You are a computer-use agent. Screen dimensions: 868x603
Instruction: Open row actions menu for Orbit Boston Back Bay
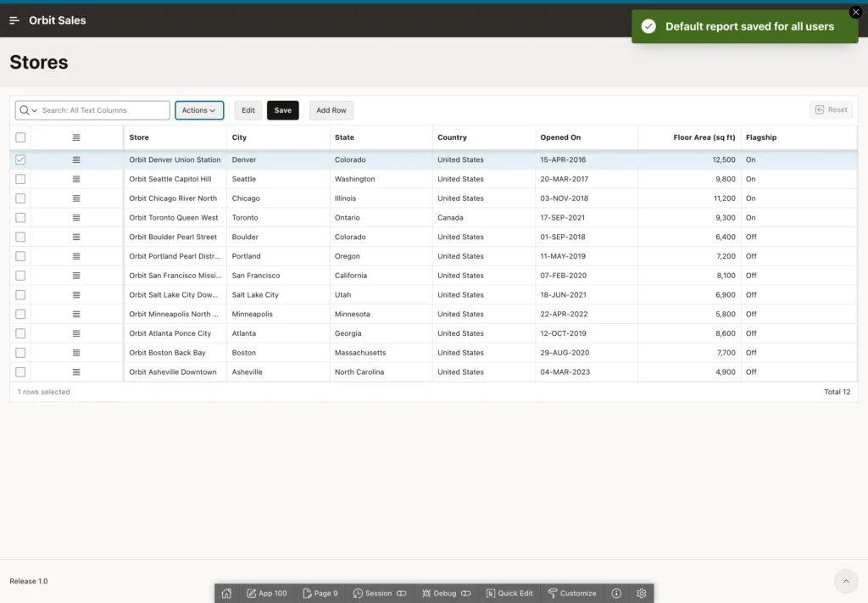coord(76,353)
